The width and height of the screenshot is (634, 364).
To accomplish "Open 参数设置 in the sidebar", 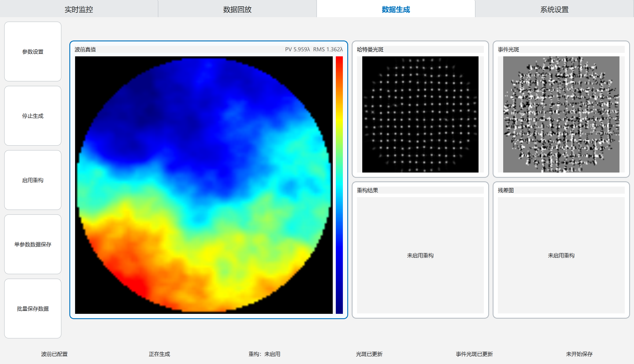I will click(33, 51).
